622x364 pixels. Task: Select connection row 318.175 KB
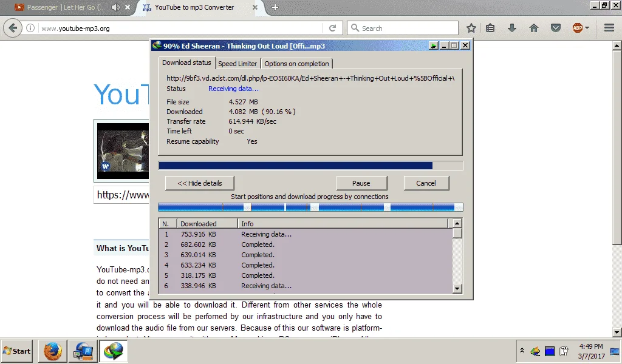(x=306, y=275)
